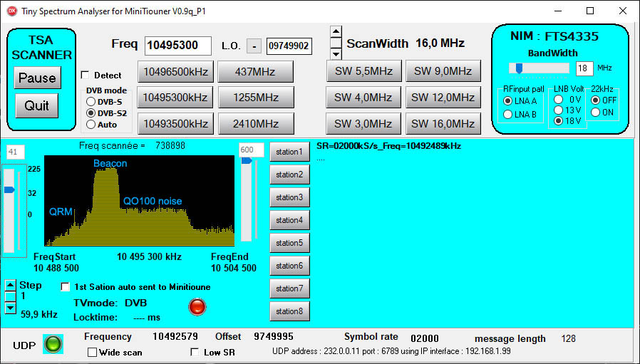Click the Freq input field
640x364 pixels.
tap(178, 46)
